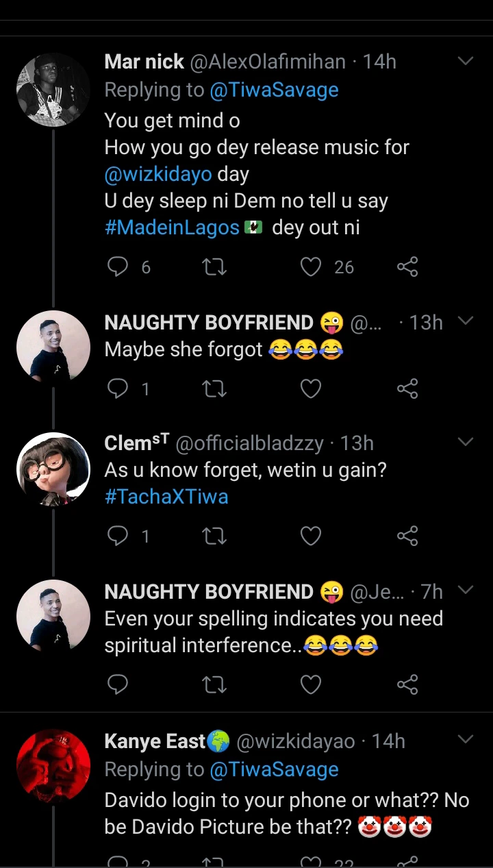Share the "Maybe she forgot" tweet

(407, 389)
